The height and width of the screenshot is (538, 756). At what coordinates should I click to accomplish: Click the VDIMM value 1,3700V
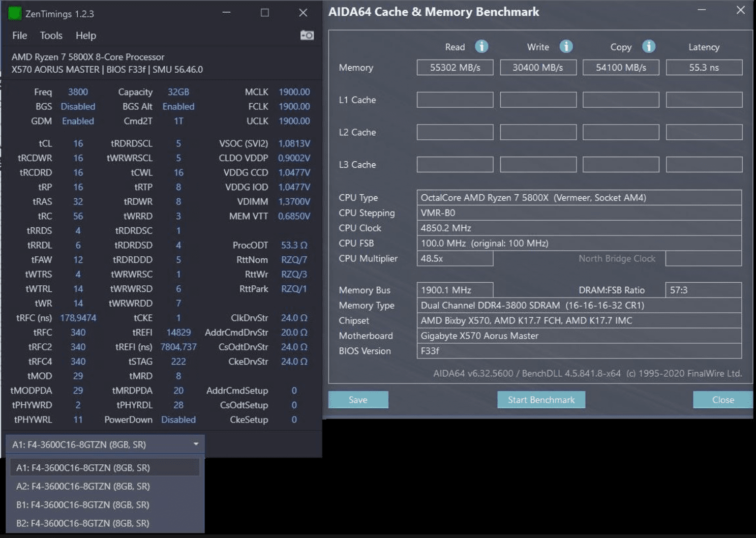(x=294, y=202)
